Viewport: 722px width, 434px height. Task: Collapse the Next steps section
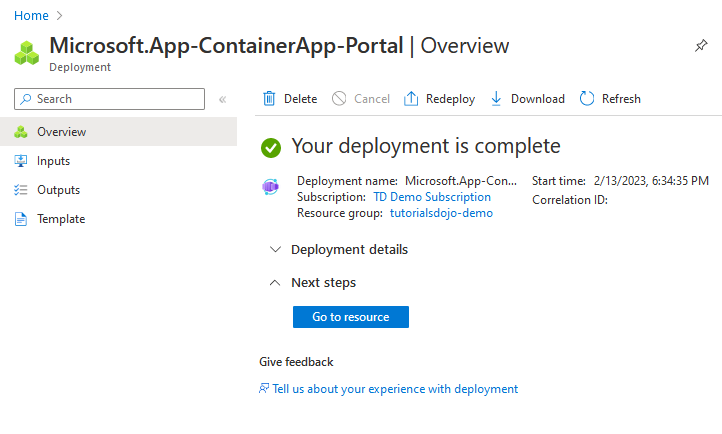click(x=276, y=283)
